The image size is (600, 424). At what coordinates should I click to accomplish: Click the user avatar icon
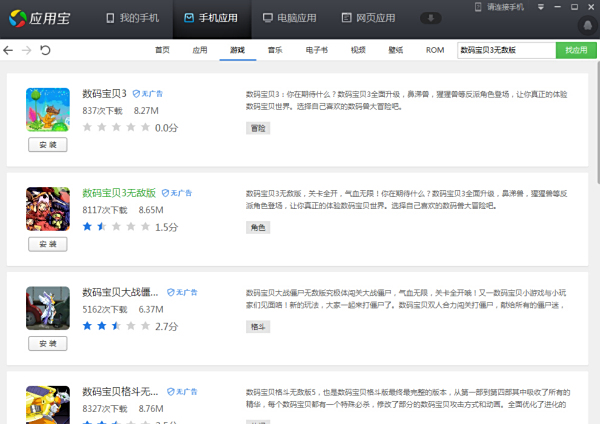587,26
